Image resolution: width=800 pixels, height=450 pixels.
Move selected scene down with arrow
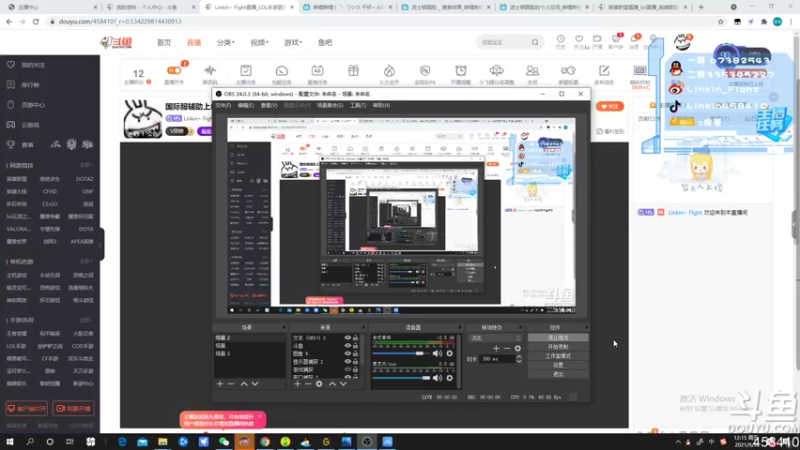pyautogui.click(x=255, y=384)
